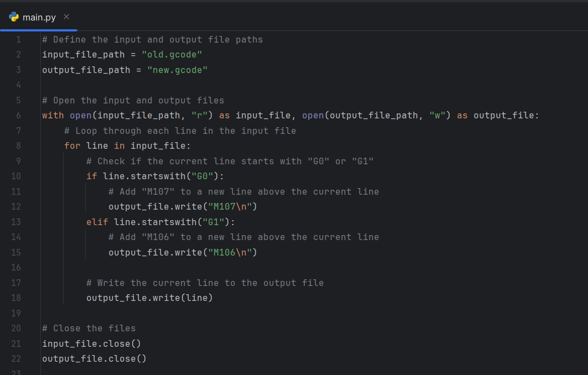
Task: Click the Python file icon on the tab
Action: (14, 17)
